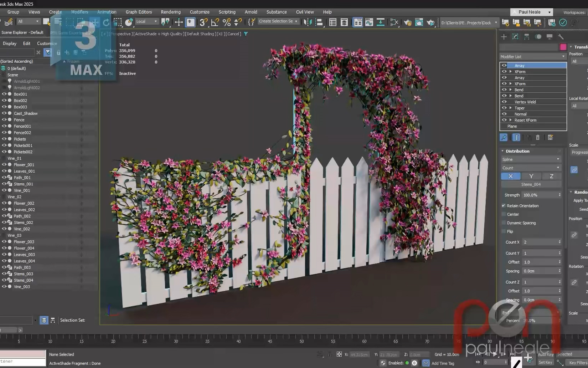This screenshot has height=368, width=588.
Task: Open the Local reference coordinate dropdown
Action: click(x=147, y=22)
